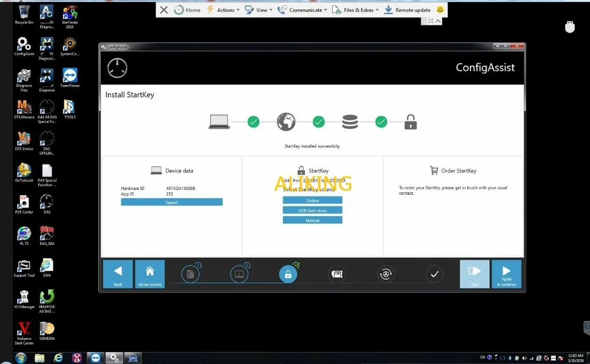Open File Explorer from the taskbar
Screen dimensions: 590x364
(40, 358)
